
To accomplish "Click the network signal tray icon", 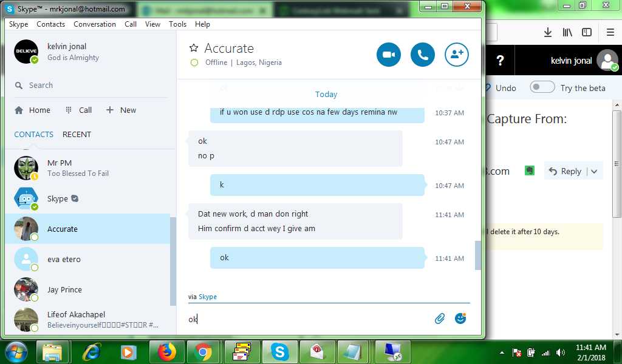I will (546, 352).
